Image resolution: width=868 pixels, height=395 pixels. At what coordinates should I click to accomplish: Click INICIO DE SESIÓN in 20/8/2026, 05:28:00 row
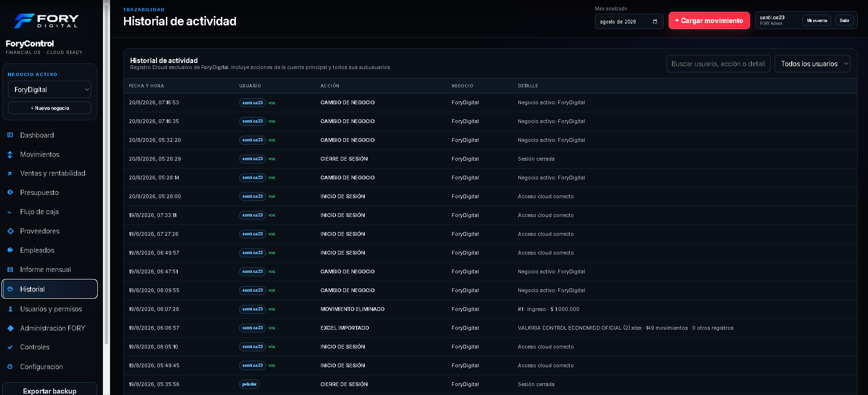343,196
